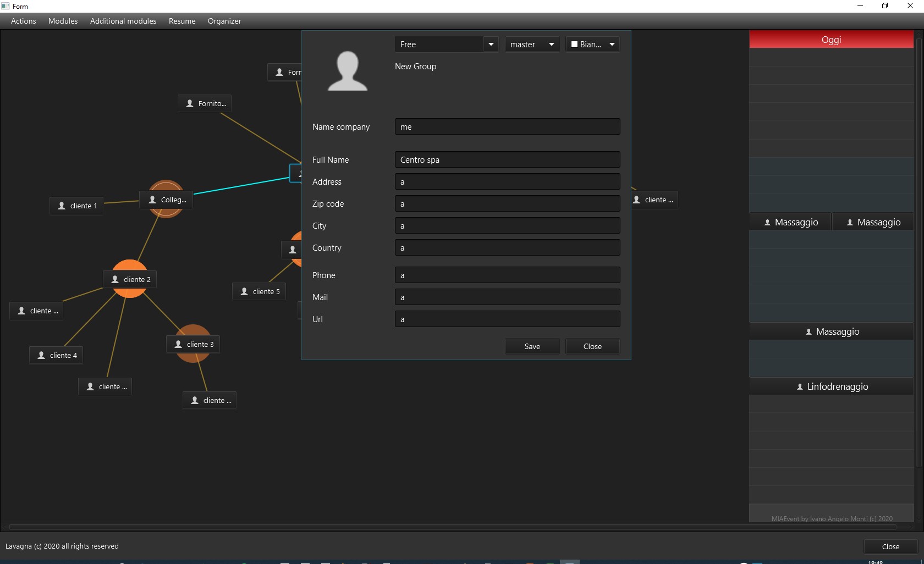Focus the Country input field

point(508,247)
